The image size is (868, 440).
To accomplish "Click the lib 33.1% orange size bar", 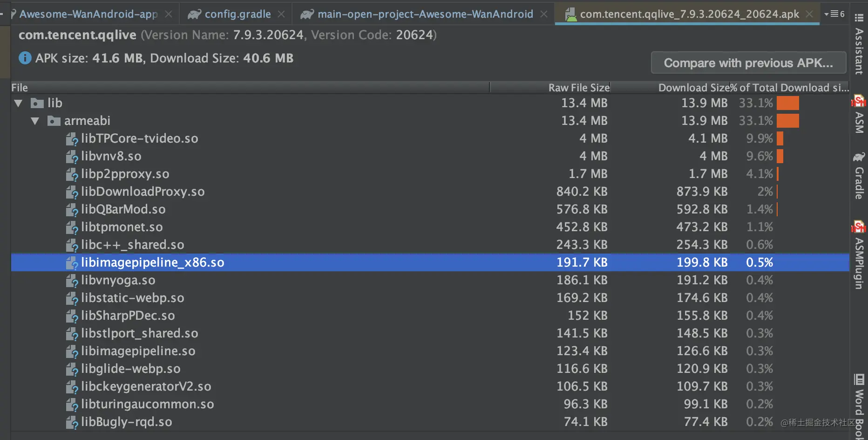I will 788,103.
